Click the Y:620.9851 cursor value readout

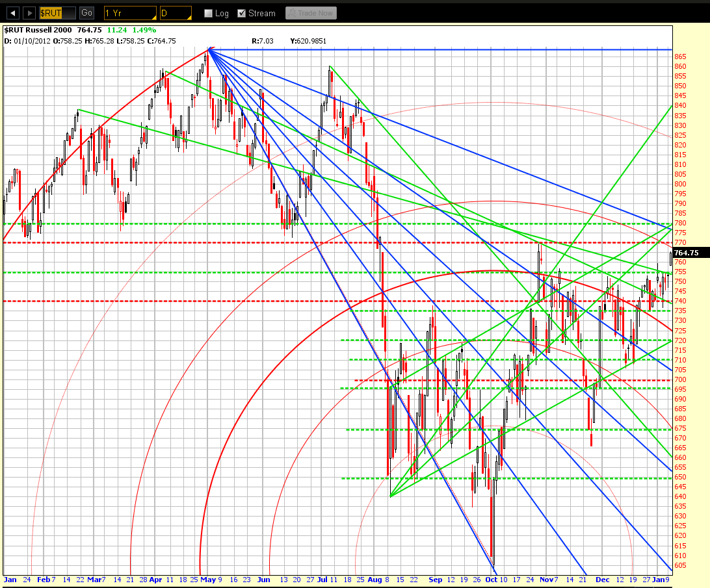(x=308, y=41)
